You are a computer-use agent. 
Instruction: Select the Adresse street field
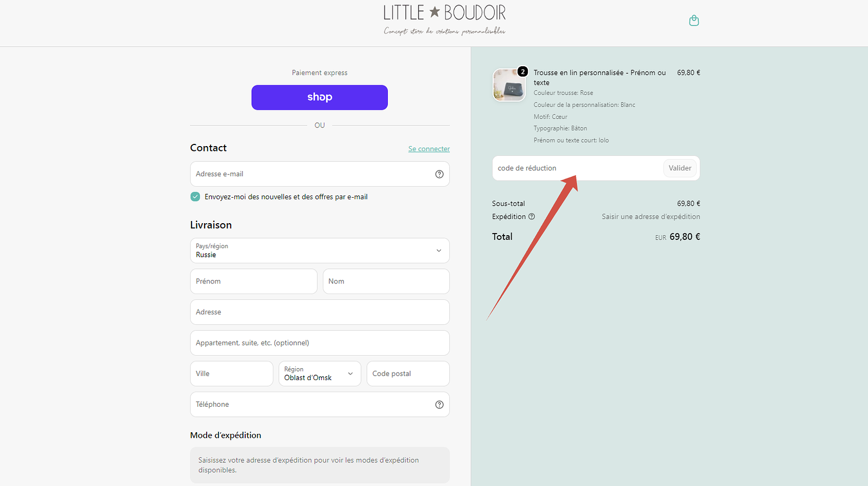coord(320,312)
